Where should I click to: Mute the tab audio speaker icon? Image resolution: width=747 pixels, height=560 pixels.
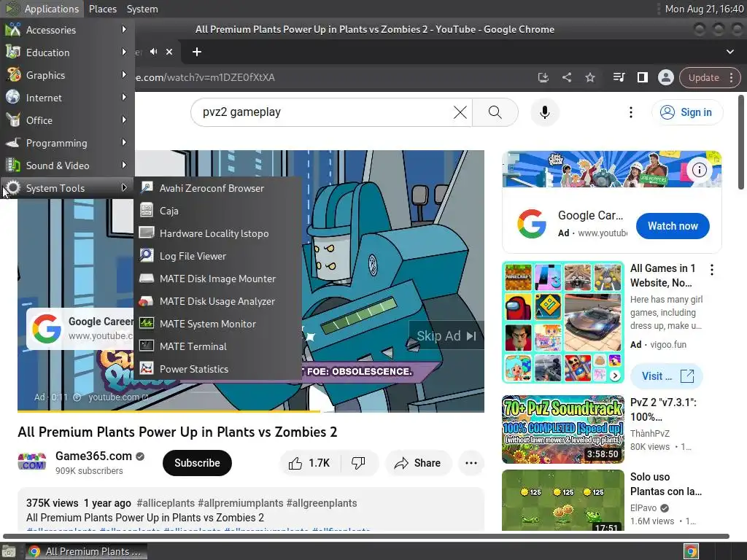click(153, 52)
